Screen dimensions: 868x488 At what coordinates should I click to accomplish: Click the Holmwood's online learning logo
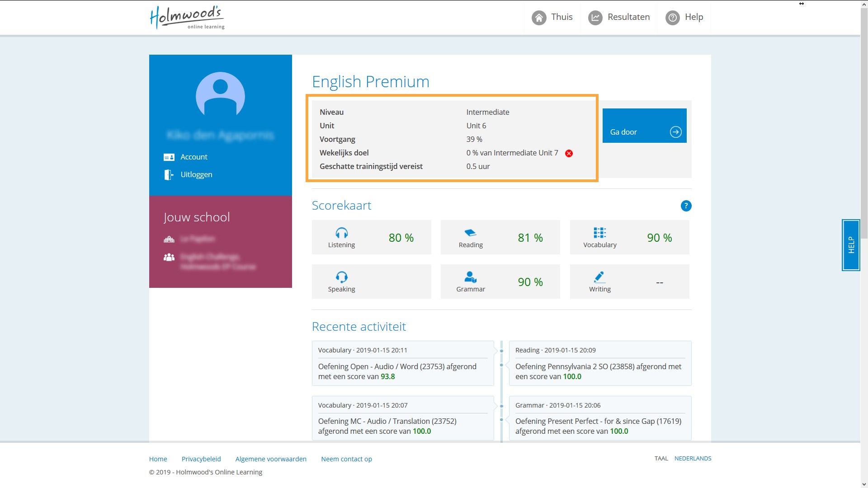(x=187, y=17)
